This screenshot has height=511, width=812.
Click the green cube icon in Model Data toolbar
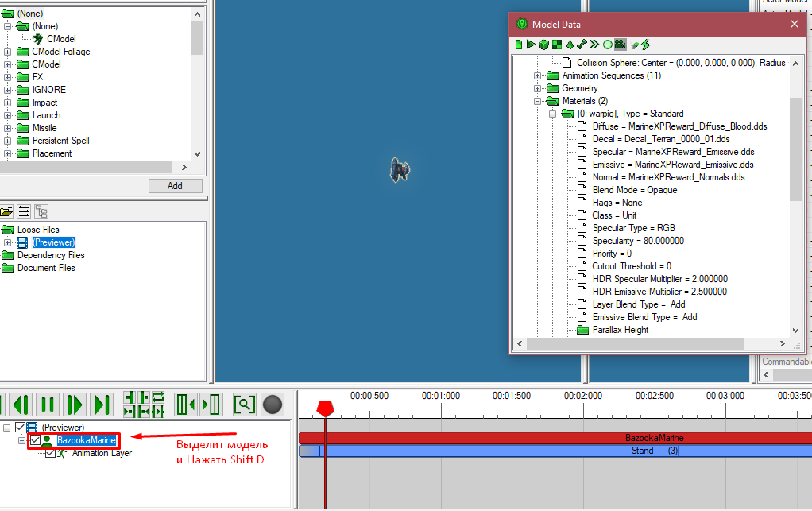coord(543,45)
